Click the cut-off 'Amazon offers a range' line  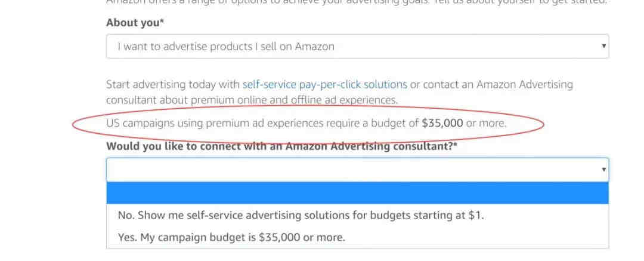coord(357,2)
